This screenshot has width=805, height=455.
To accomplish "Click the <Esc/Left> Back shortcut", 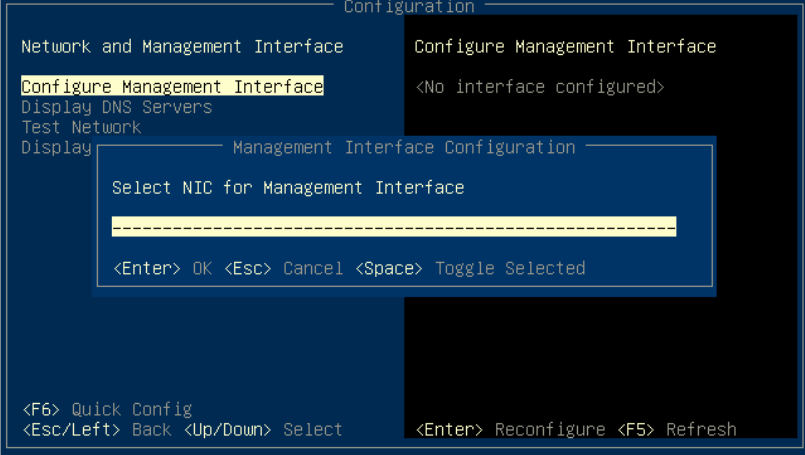I will tap(96, 429).
